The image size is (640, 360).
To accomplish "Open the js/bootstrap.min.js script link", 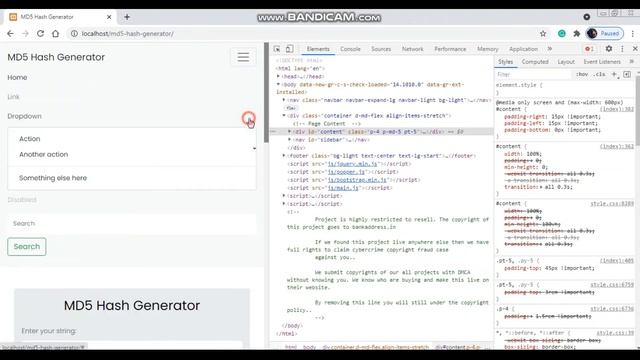I will coord(357,180).
